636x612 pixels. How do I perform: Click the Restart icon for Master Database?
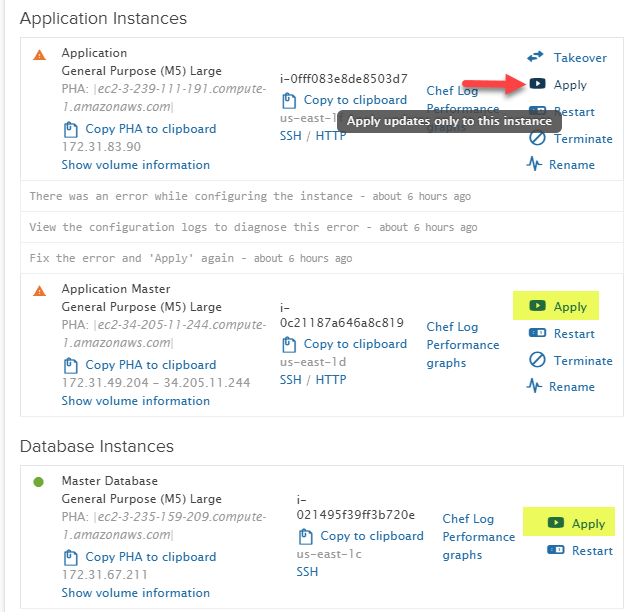coord(555,550)
